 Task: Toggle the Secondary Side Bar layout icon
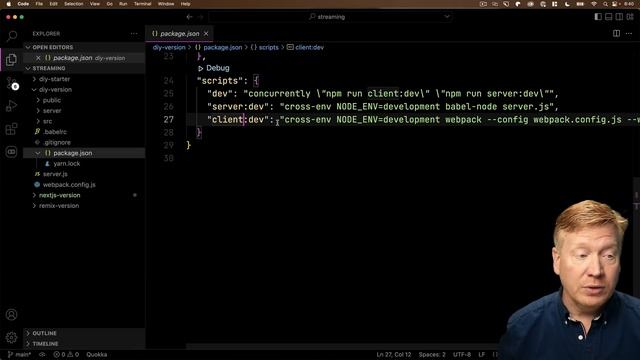pos(619,17)
